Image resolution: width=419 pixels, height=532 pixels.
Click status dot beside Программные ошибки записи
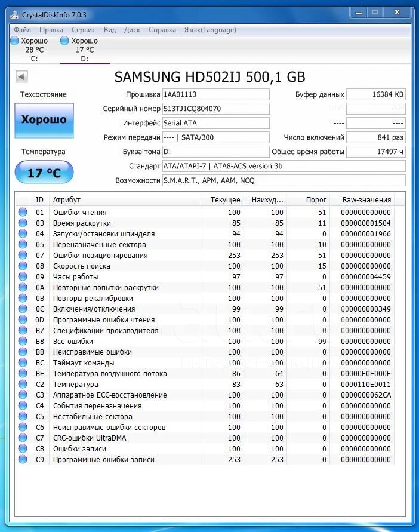point(23,459)
